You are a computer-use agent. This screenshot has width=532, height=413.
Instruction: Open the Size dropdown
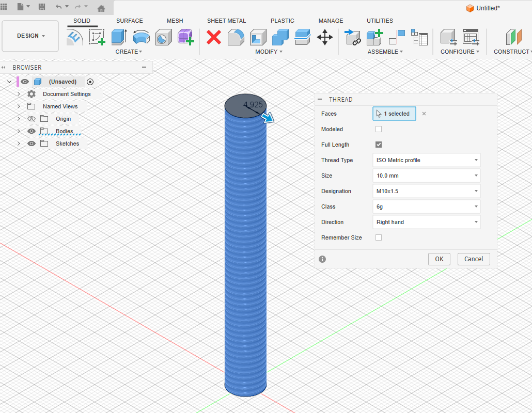tap(427, 176)
